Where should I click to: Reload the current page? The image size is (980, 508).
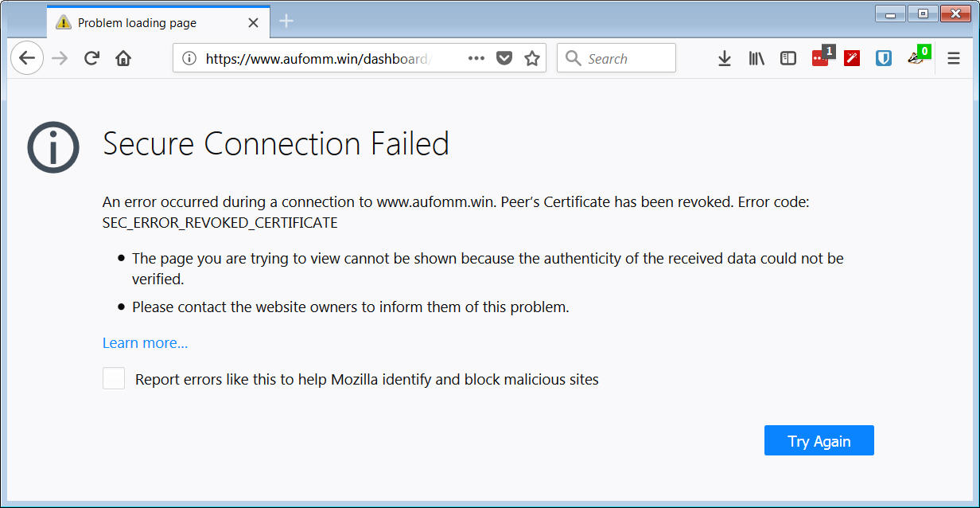tap(91, 58)
